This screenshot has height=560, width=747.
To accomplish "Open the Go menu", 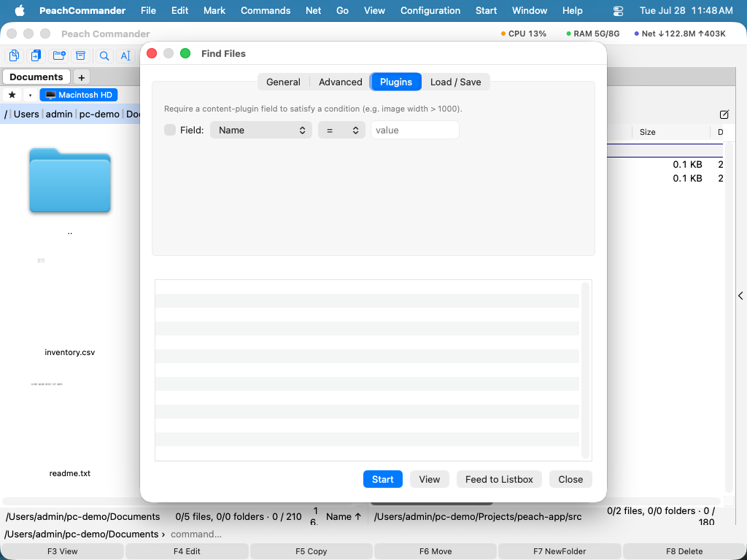I will click(x=342, y=10).
